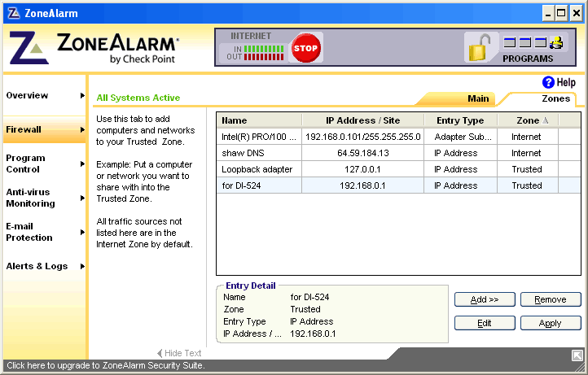The height and width of the screenshot is (375, 588).
Task: Switch to the Main tab
Action: tap(478, 98)
